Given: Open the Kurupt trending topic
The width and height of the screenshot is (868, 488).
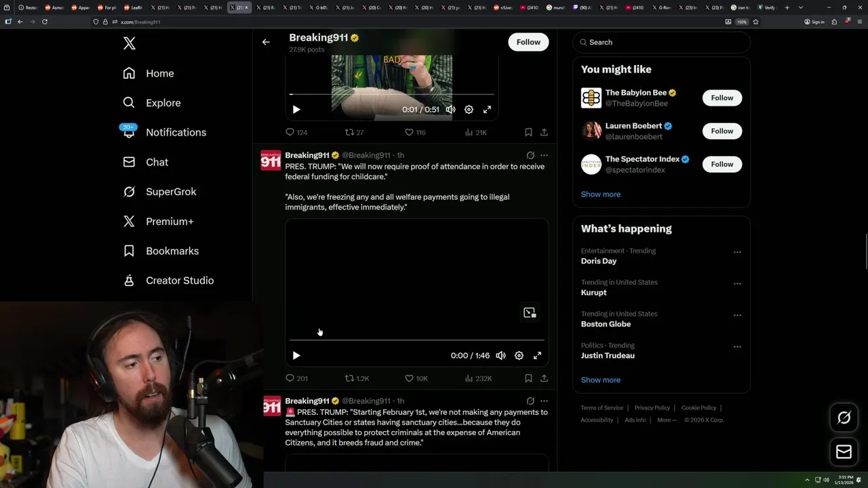Looking at the screenshot, I should [593, 293].
